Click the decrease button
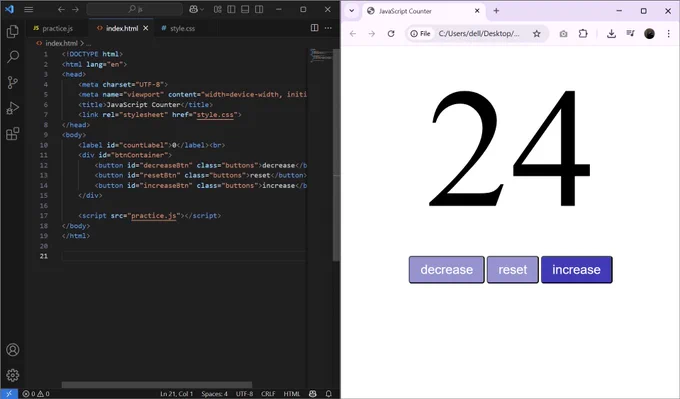This screenshot has width=680, height=399. (x=447, y=270)
